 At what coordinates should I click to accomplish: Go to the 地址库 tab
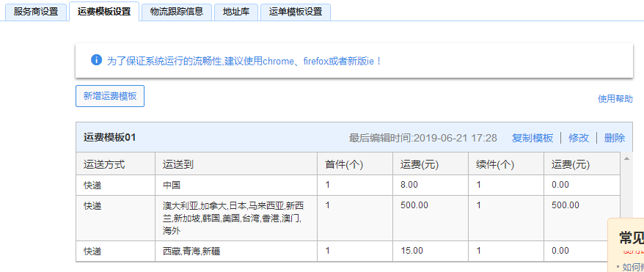click(x=236, y=12)
